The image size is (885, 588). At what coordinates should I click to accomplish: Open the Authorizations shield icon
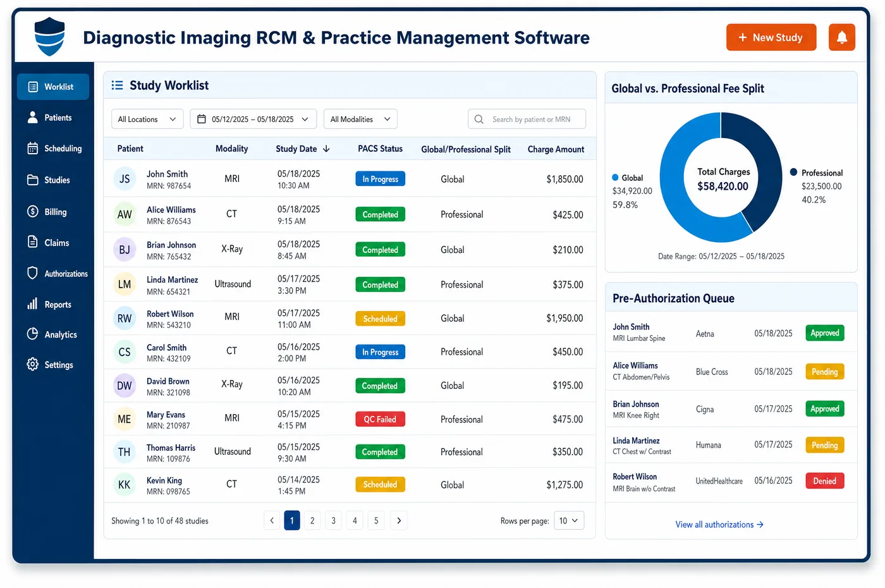pos(33,273)
